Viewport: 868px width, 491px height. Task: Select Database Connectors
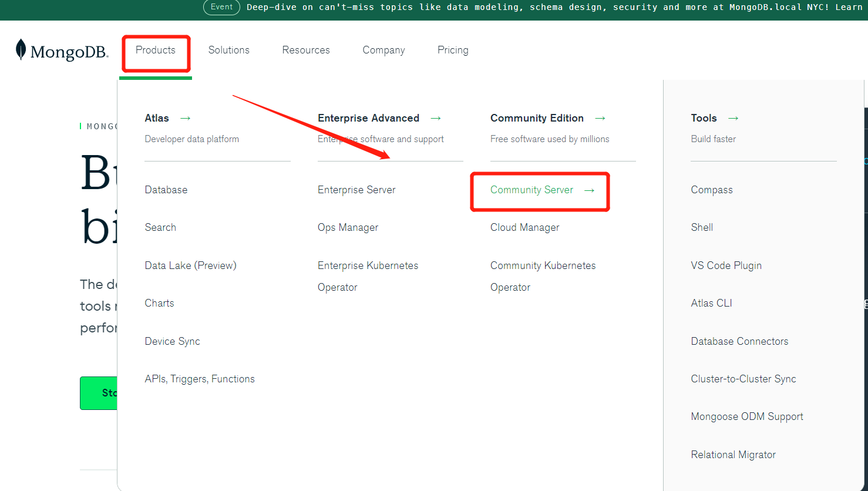(739, 341)
